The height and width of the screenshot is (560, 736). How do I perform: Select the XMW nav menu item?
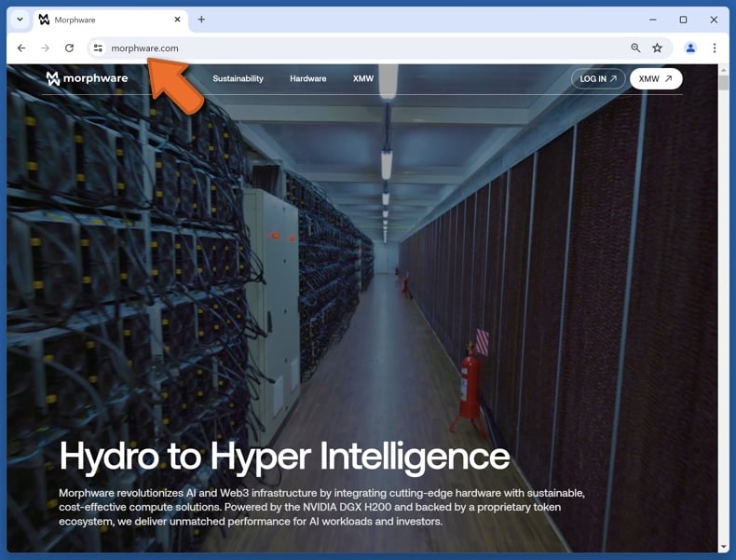coord(363,79)
